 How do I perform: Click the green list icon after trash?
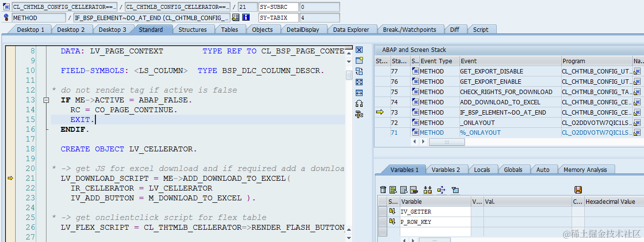(393, 190)
